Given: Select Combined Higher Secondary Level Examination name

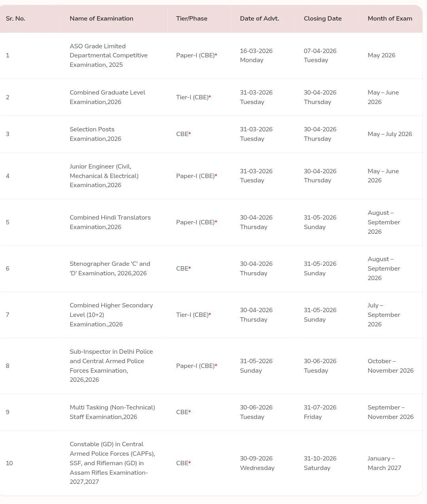Looking at the screenshot, I should pyautogui.click(x=111, y=315).
